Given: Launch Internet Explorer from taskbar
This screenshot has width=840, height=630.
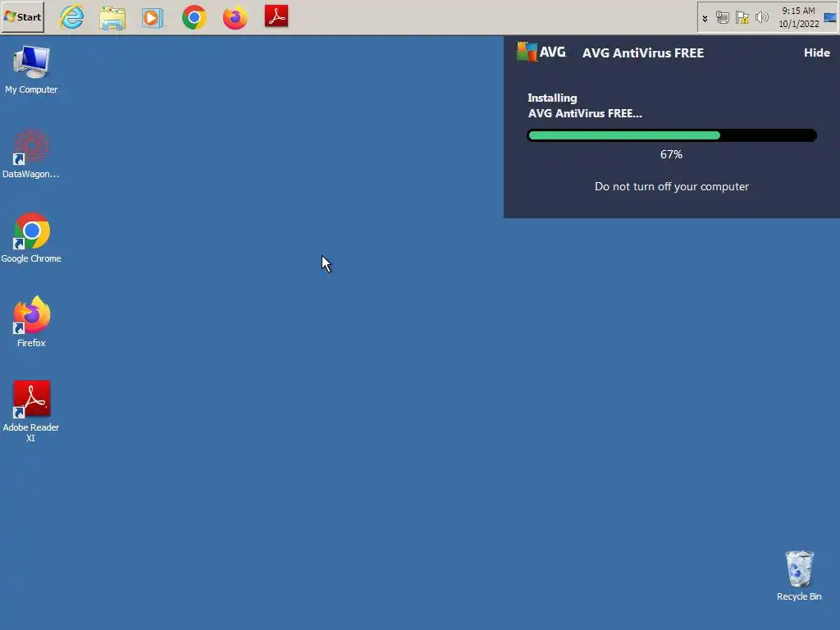Looking at the screenshot, I should pos(72,17).
